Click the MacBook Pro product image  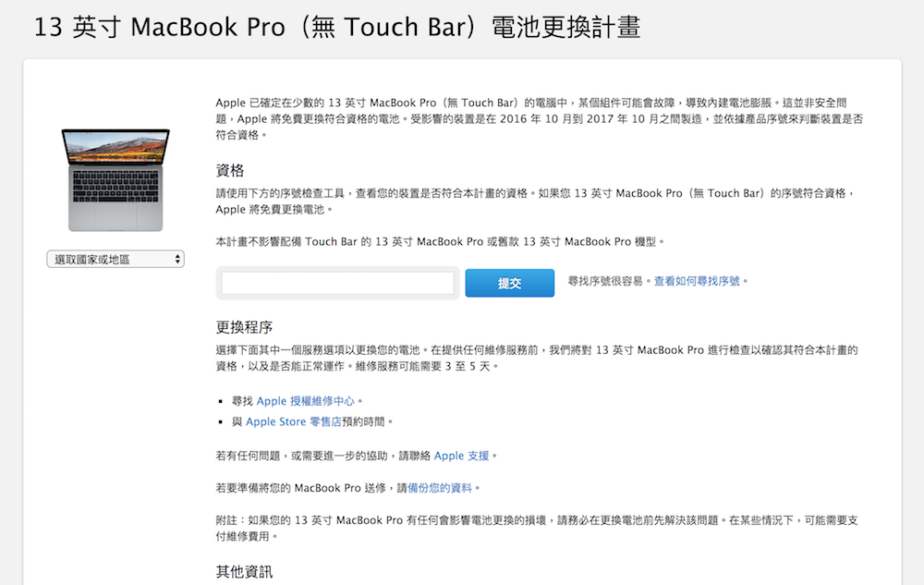point(115,179)
